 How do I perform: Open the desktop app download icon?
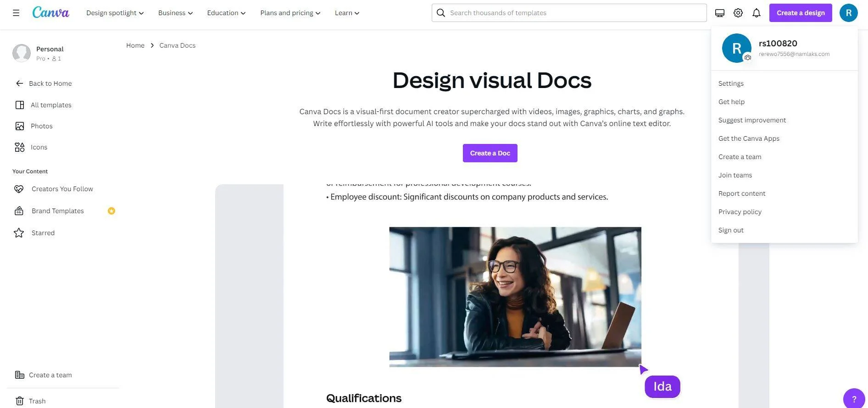pyautogui.click(x=720, y=13)
